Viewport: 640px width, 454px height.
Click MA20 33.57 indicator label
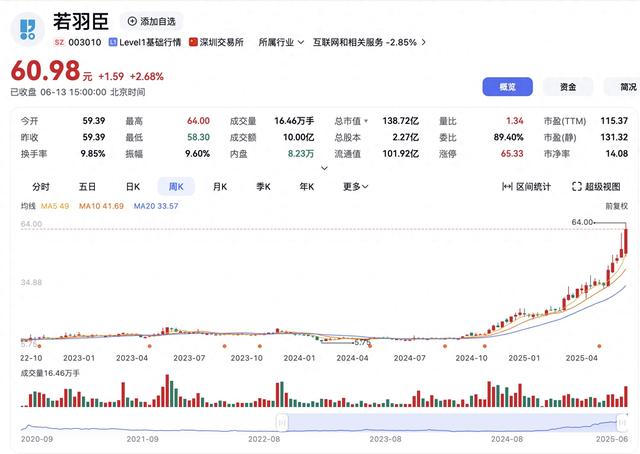tap(156, 206)
